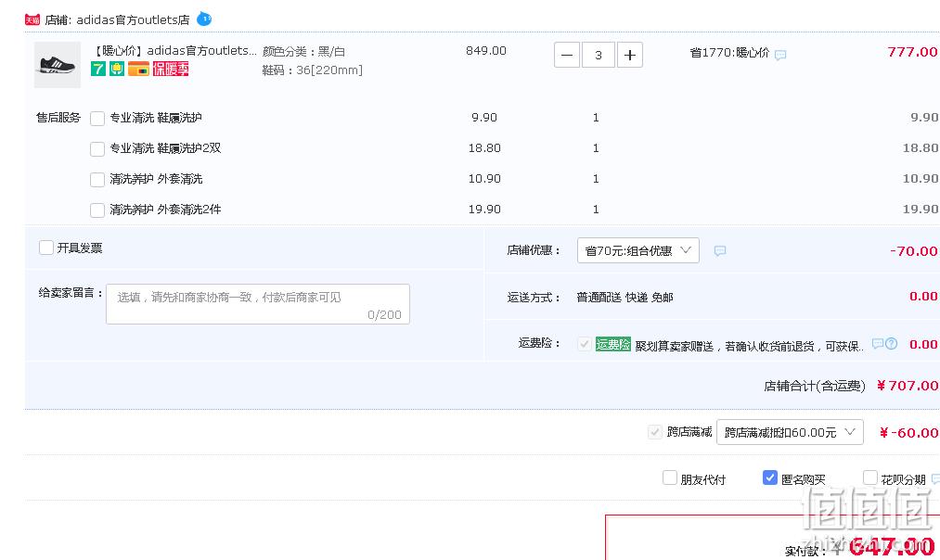Viewport: 940px width, 560px height.
Task: Click the item subtotal 777.00
Action: click(x=912, y=52)
